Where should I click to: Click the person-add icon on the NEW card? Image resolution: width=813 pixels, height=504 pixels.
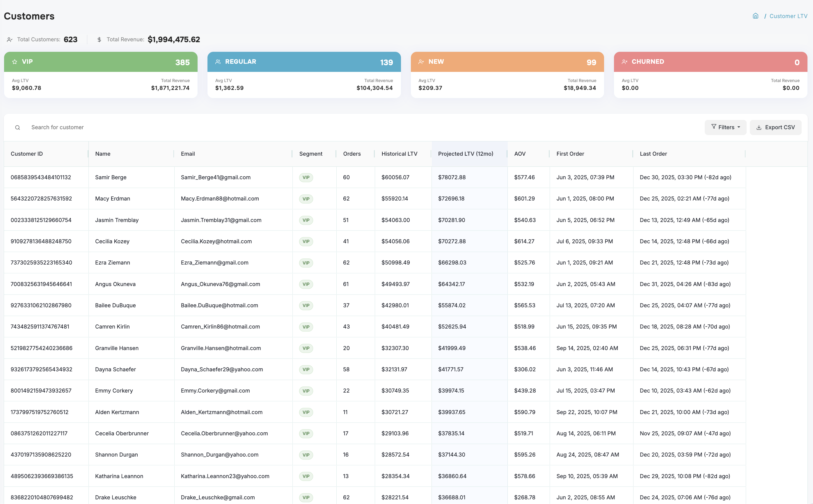tap(421, 61)
